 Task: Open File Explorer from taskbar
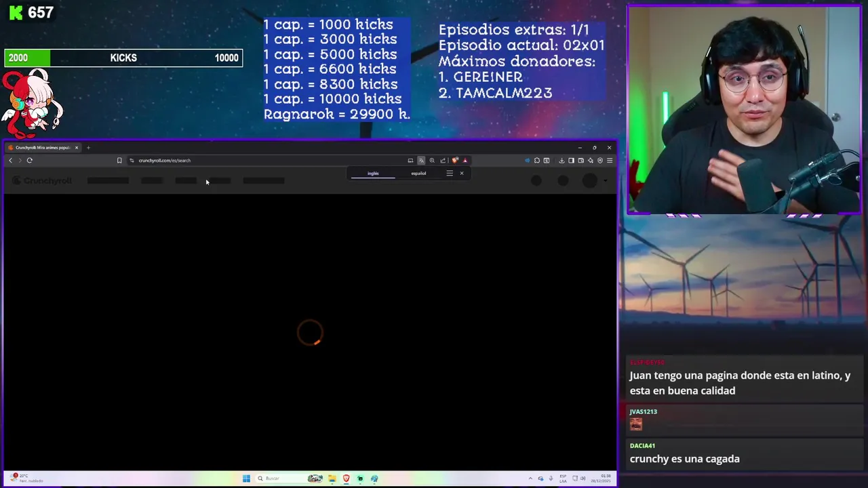pyautogui.click(x=332, y=479)
